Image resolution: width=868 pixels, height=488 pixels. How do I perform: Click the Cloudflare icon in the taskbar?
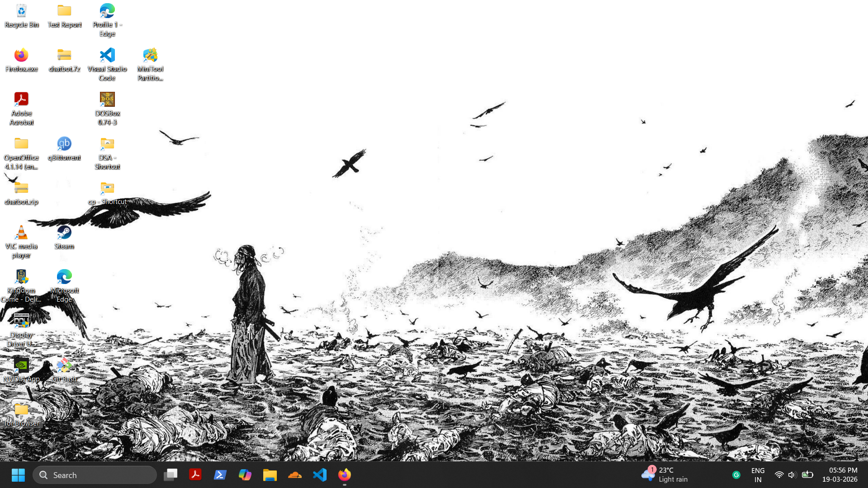[295, 475]
